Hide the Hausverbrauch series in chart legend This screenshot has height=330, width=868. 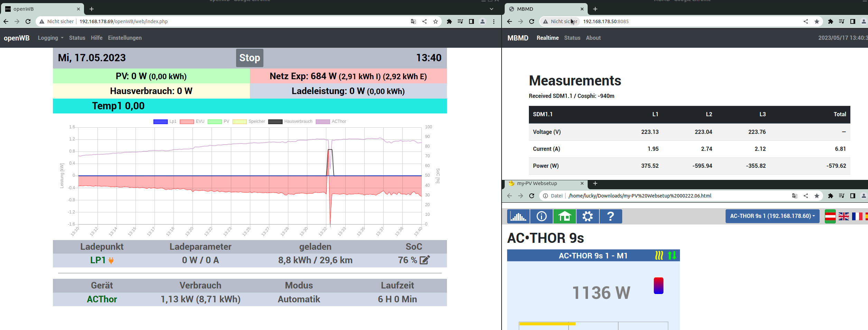[290, 122]
